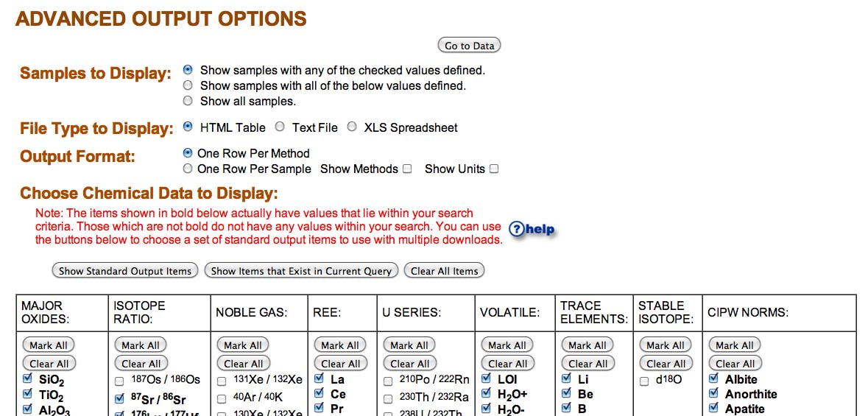Screen dimensions: 868x416
Task: Click the Clear All Items button
Action: pos(444,271)
